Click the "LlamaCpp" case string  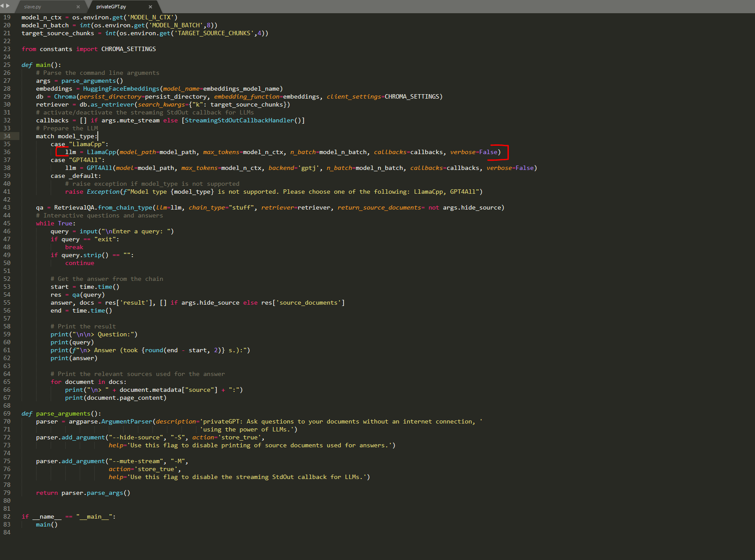coord(87,144)
